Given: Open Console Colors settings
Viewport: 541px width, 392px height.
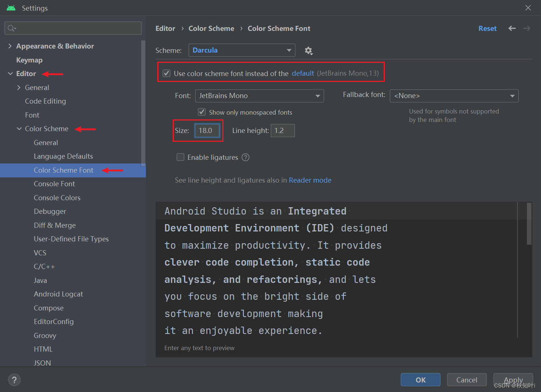Looking at the screenshot, I should 57,198.
